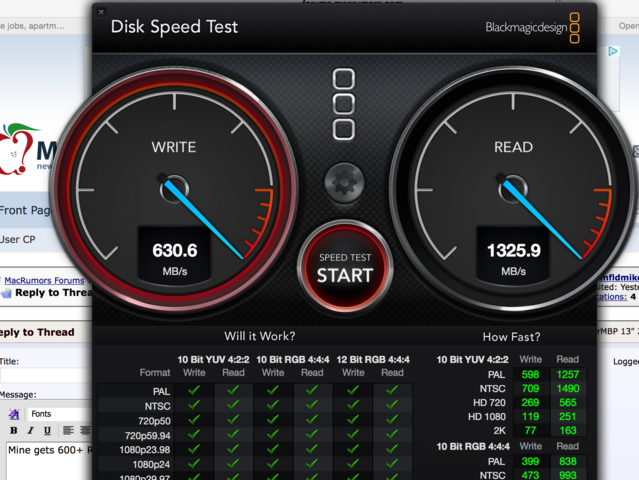Click the Will it Work? heading
This screenshot has height=480, width=639.
[260, 336]
